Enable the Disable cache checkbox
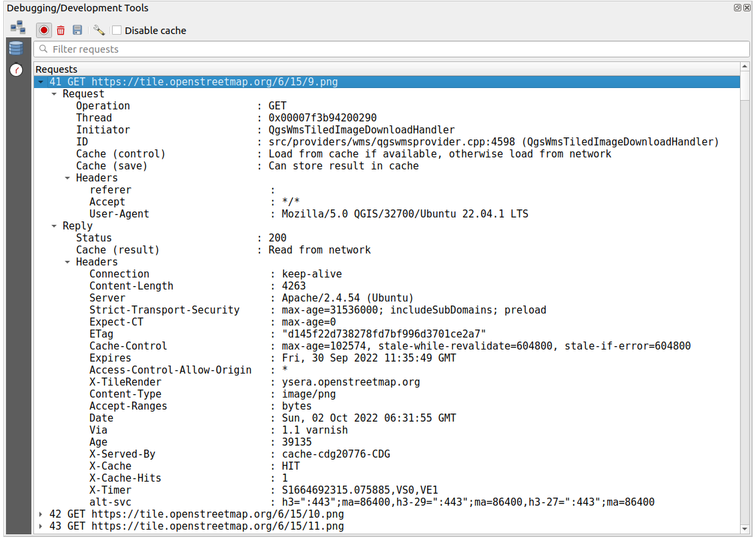This screenshot has width=756, height=543. (116, 30)
